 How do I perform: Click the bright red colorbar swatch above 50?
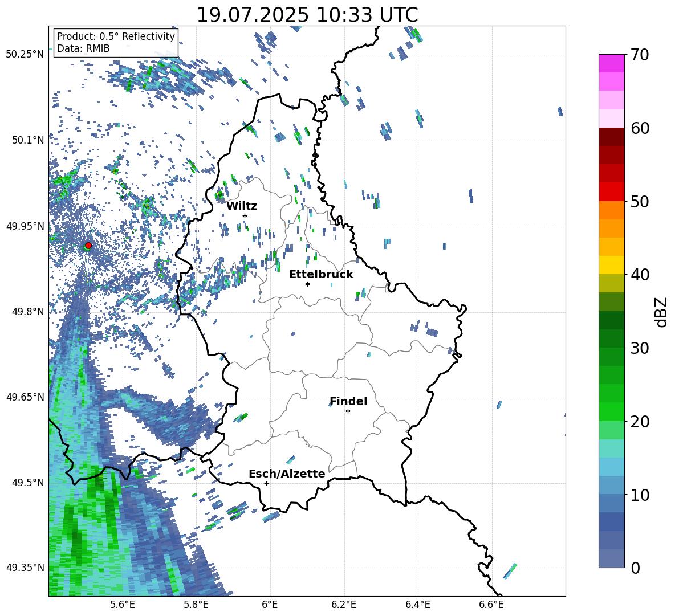tap(611, 192)
